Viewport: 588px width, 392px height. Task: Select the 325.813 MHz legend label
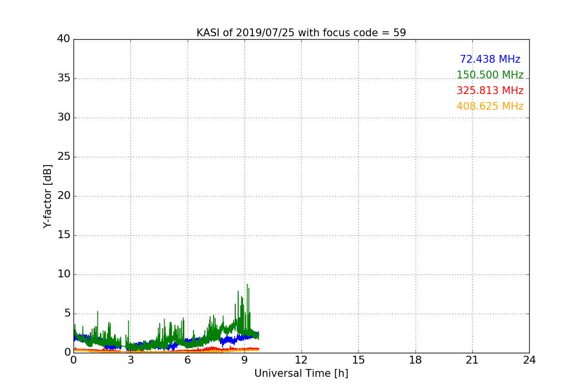click(490, 91)
